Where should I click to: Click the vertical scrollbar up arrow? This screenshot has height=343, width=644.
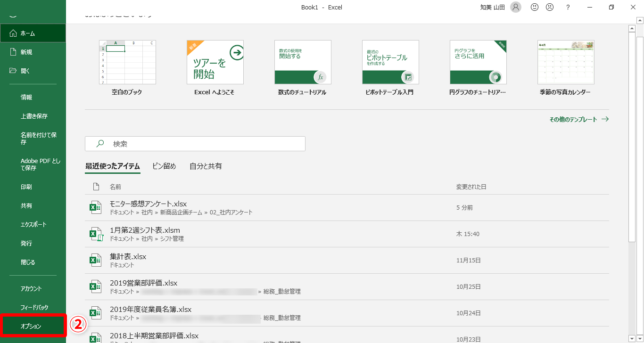tap(633, 28)
